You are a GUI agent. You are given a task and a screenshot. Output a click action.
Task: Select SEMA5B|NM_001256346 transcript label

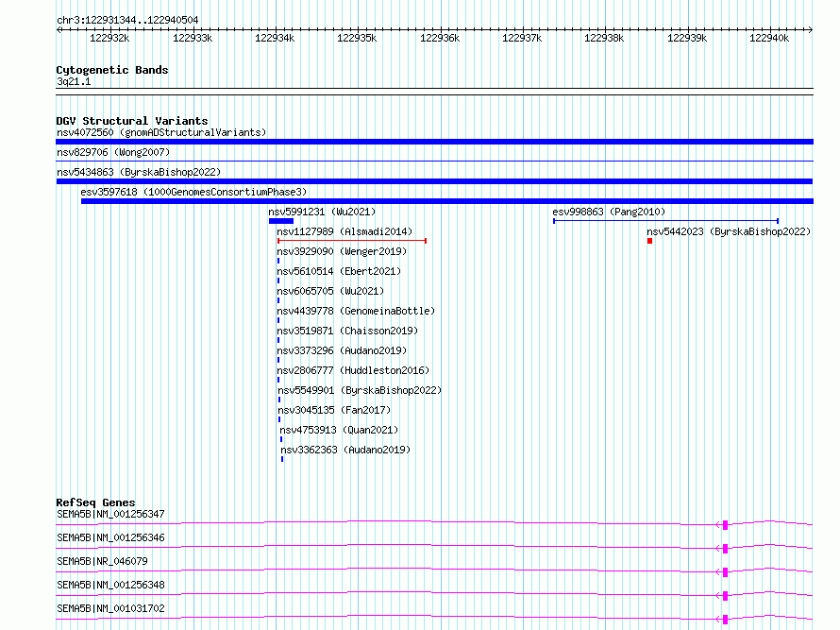coord(110,537)
